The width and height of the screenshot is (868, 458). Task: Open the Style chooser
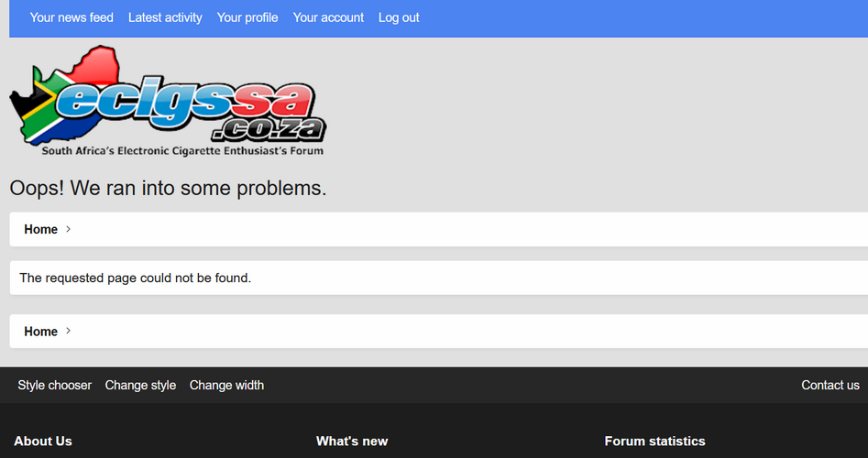(x=55, y=385)
